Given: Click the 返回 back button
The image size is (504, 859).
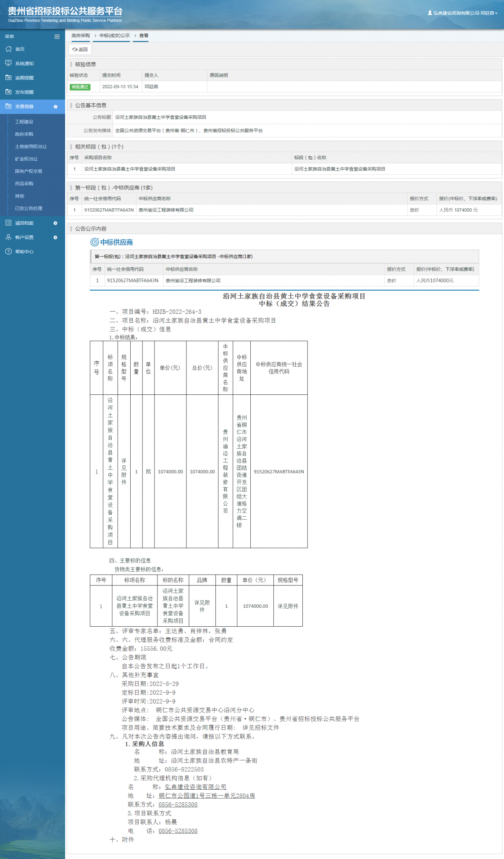Looking at the screenshot, I should pos(80,50).
